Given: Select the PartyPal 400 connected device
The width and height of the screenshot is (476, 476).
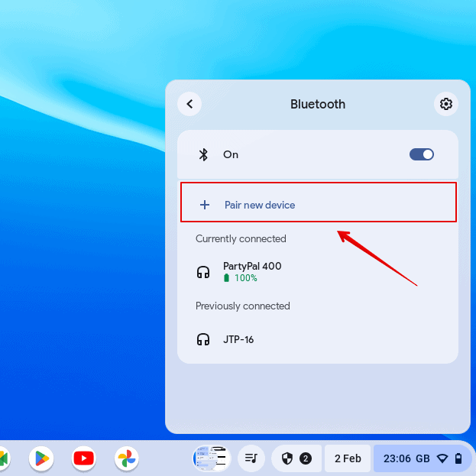Looking at the screenshot, I should (x=252, y=271).
